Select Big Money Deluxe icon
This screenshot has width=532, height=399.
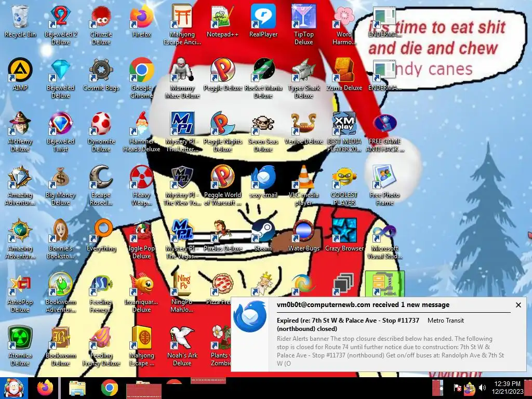[60, 185]
